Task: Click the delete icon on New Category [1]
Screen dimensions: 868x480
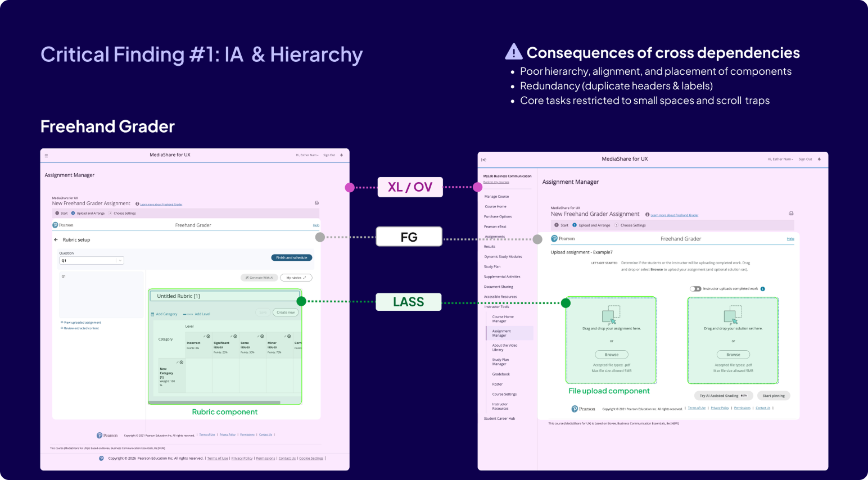Action: [181, 362]
